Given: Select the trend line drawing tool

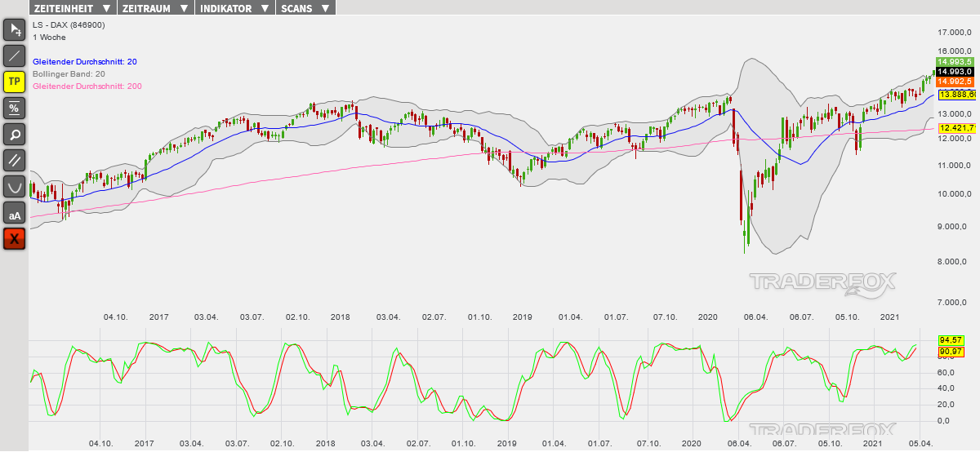Looking at the screenshot, I should [15, 56].
